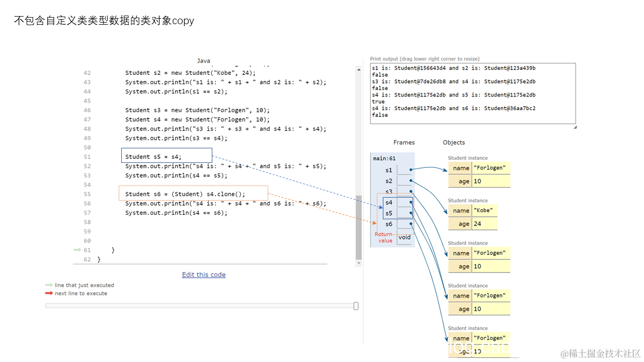Click the green just-executed arrow in legend
The image size is (644, 362).
click(x=49, y=285)
